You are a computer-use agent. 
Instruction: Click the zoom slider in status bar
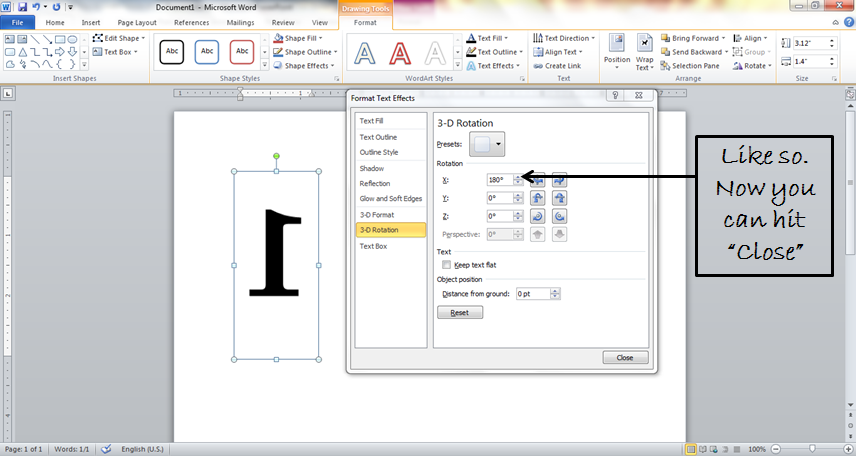click(x=811, y=449)
